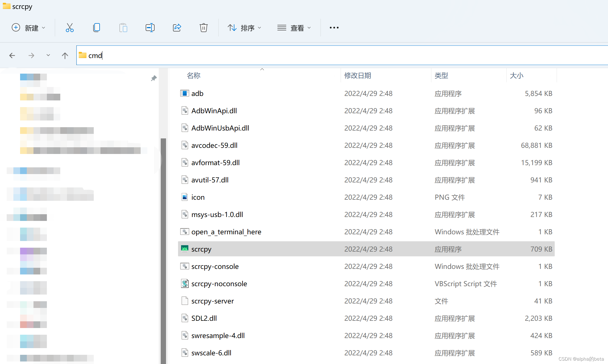Go up to the parent folder
Viewport: 608px width, 364px height.
[x=65, y=55]
